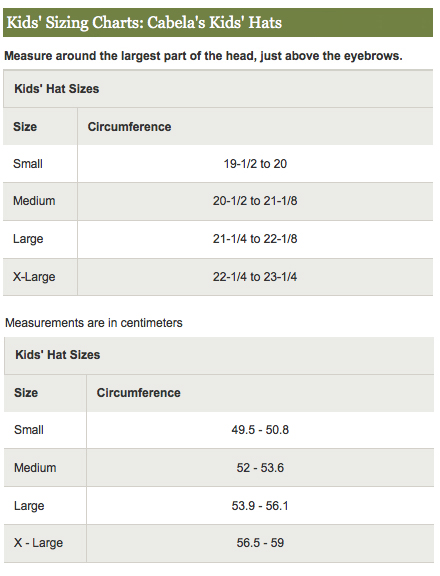The width and height of the screenshot is (440, 576).
Task: Select the Small row in inches table
Action: tap(218, 164)
